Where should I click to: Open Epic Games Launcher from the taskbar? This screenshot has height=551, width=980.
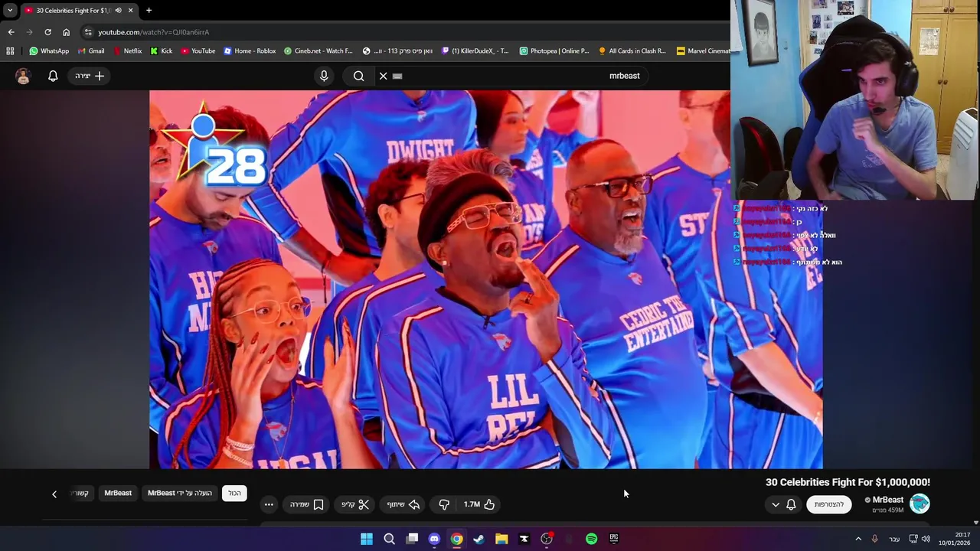[x=613, y=539]
